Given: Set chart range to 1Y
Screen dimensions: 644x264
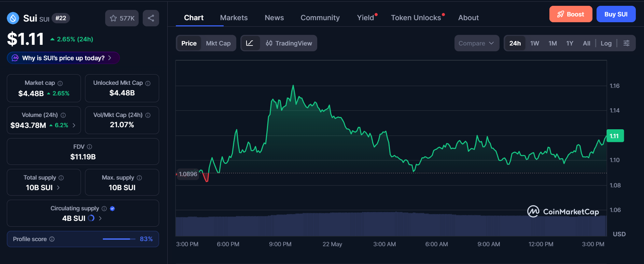Looking at the screenshot, I should point(570,43).
